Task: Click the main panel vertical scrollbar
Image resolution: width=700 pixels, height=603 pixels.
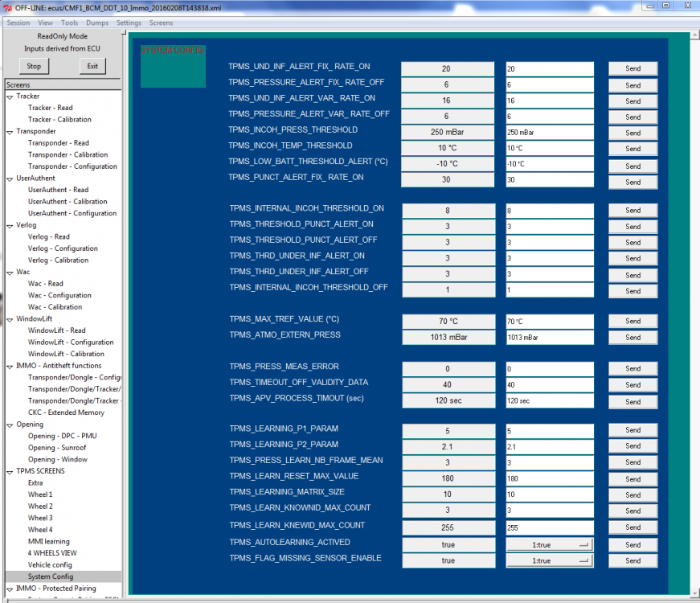Action: point(694,313)
